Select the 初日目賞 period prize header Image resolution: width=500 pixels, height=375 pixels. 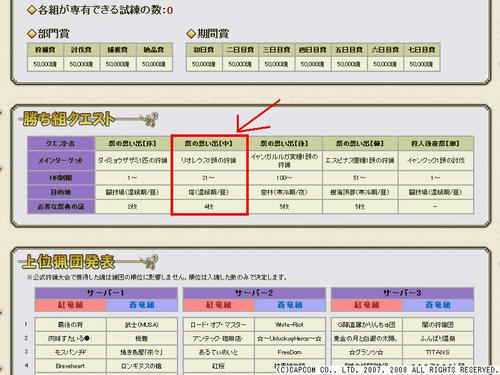[204, 50]
